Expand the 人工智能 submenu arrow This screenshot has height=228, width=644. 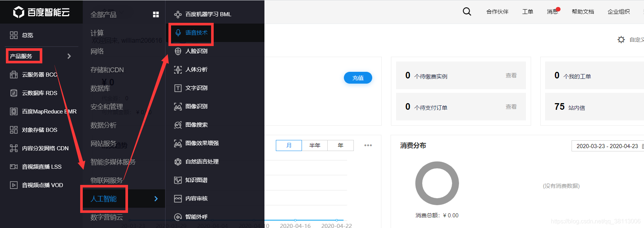pyautogui.click(x=156, y=199)
